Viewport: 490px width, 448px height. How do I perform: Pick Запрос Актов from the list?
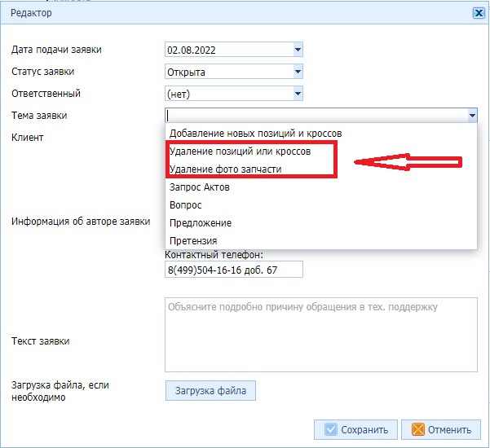click(x=200, y=187)
